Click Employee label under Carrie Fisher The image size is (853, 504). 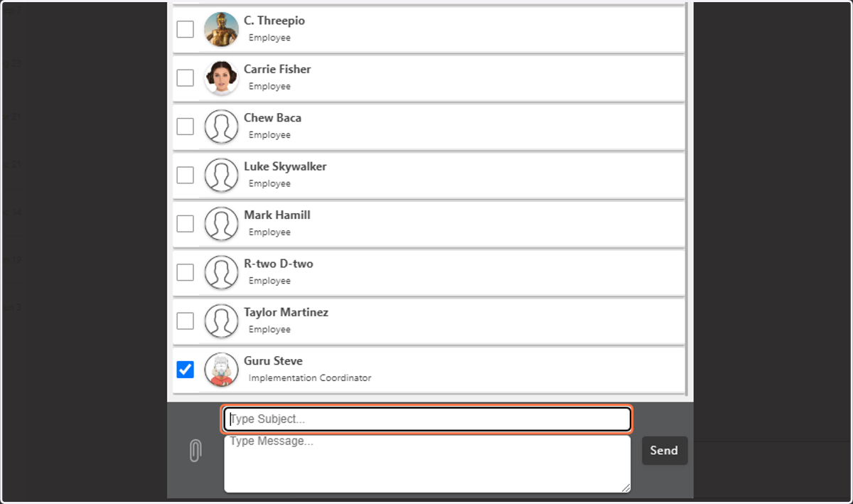coord(269,86)
